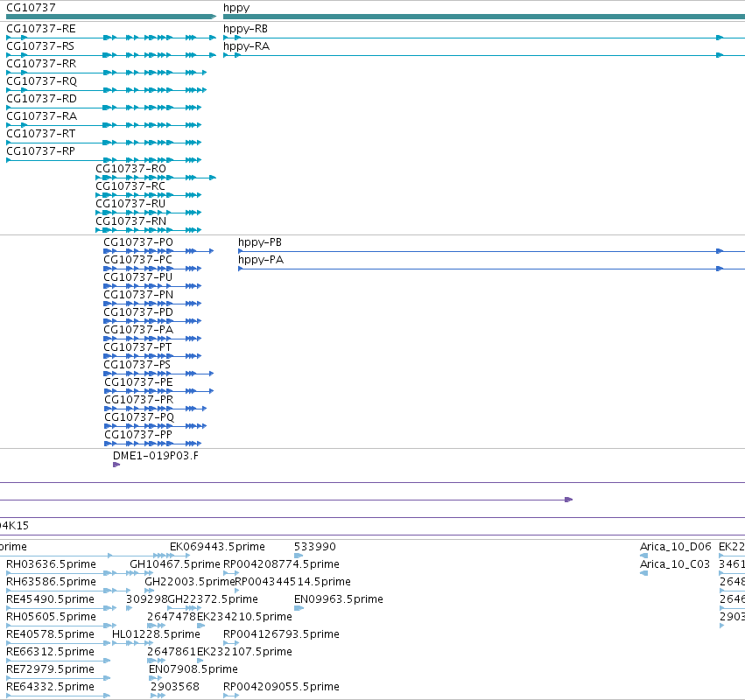
Task: Select feature RP004209055.5prime
Action: pos(281,687)
